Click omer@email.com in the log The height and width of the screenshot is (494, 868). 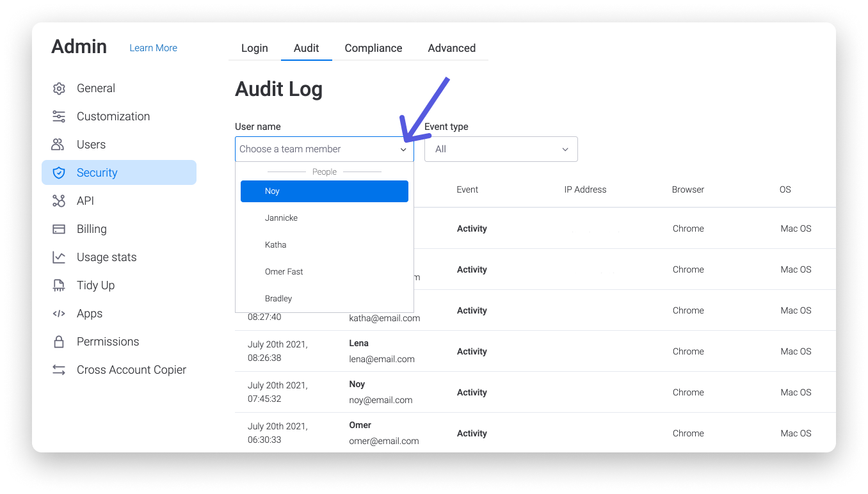[384, 441]
